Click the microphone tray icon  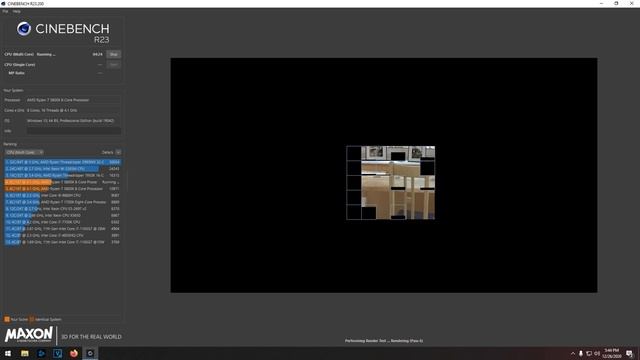581,353
